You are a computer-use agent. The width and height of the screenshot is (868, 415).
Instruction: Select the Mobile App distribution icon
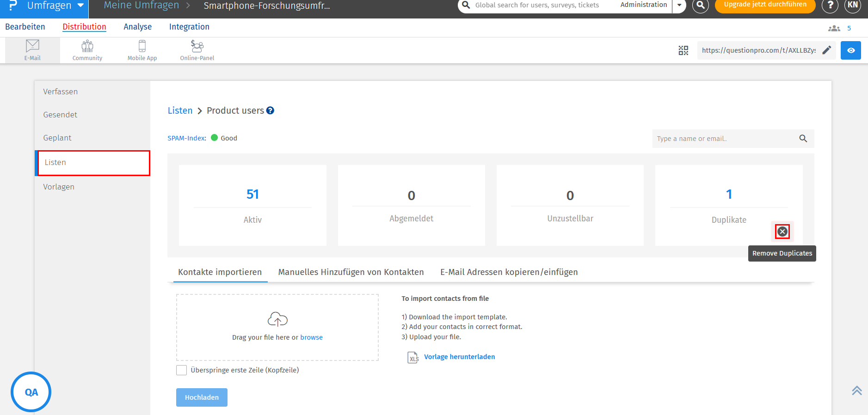pyautogui.click(x=142, y=50)
